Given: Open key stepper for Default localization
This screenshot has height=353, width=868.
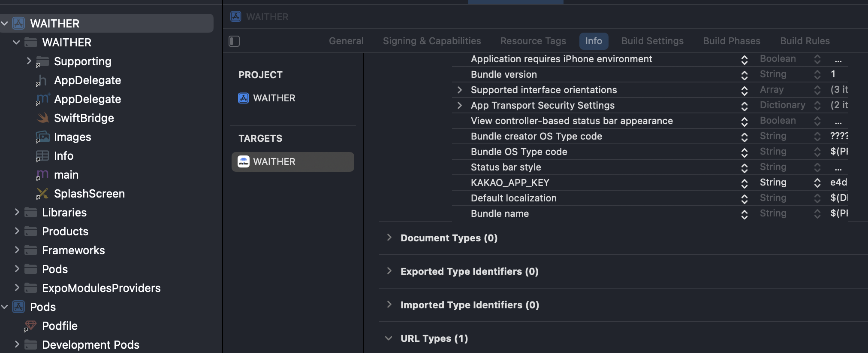Looking at the screenshot, I should (744, 198).
